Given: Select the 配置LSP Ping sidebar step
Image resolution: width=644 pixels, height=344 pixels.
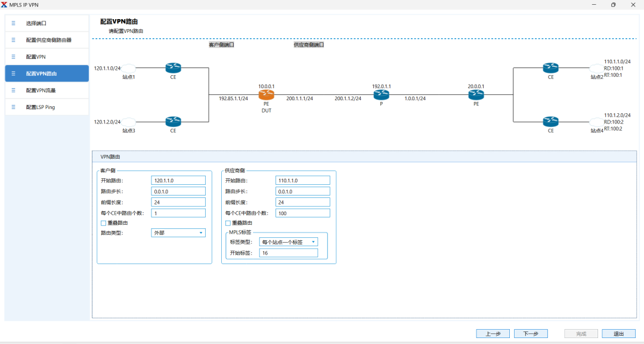Looking at the screenshot, I should pos(47,107).
